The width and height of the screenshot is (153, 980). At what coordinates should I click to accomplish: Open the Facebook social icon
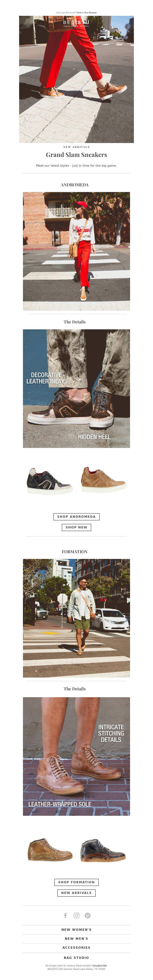point(65,915)
